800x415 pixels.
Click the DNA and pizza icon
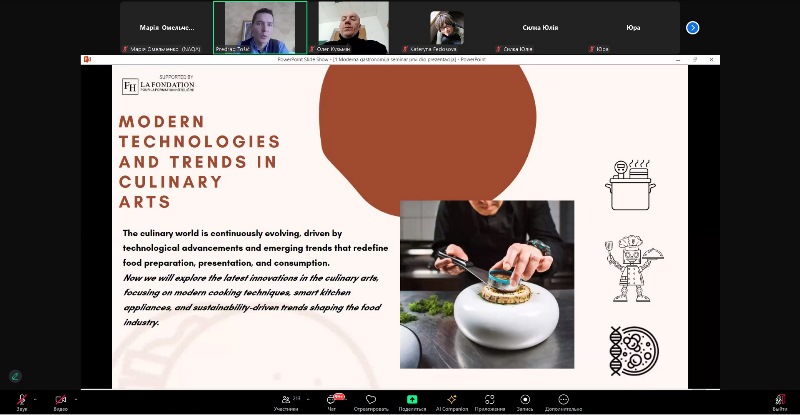tap(634, 351)
